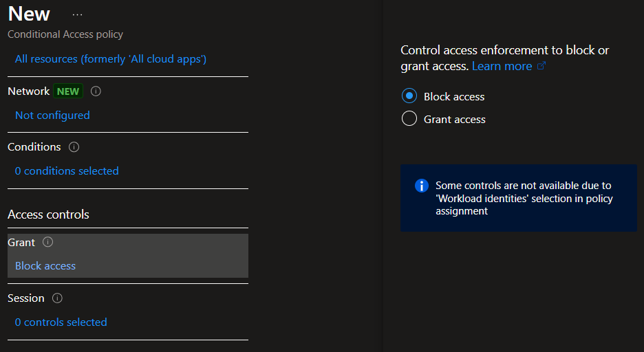Click the 'New' page title

[x=29, y=14]
